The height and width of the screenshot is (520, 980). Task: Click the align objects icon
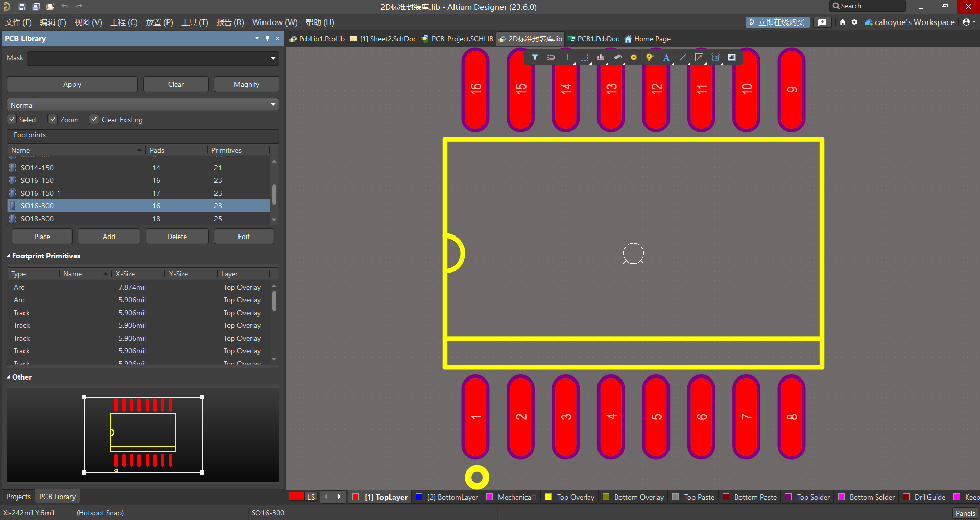coord(601,57)
